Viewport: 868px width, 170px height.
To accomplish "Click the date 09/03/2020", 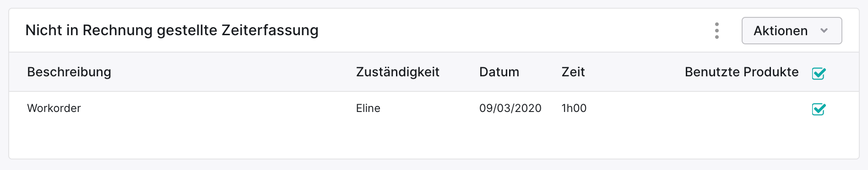I will [x=510, y=108].
